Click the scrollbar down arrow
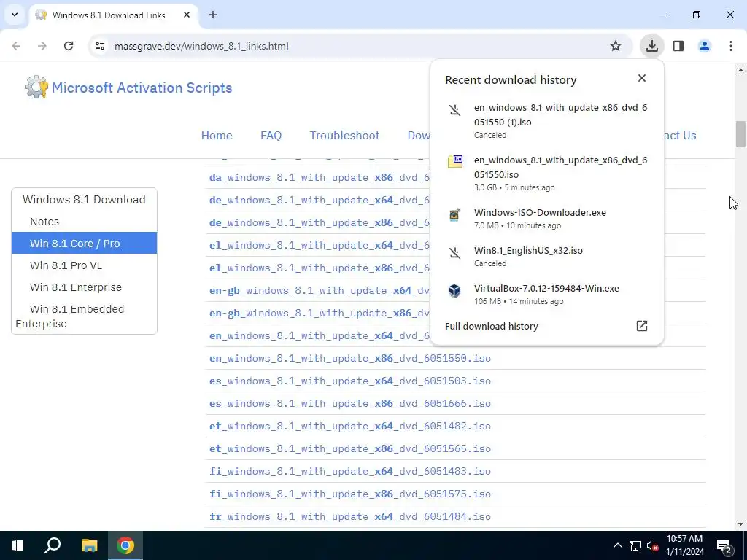The width and height of the screenshot is (747, 560). (x=740, y=524)
